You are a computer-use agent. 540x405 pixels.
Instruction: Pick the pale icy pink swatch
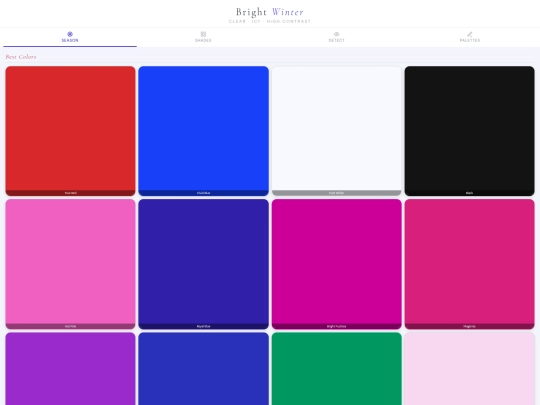pyautogui.click(x=470, y=368)
